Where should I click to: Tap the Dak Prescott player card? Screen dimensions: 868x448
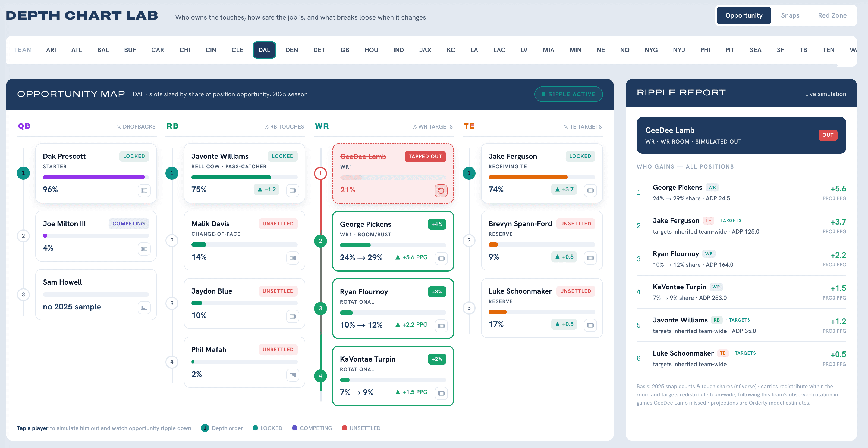coord(96,173)
